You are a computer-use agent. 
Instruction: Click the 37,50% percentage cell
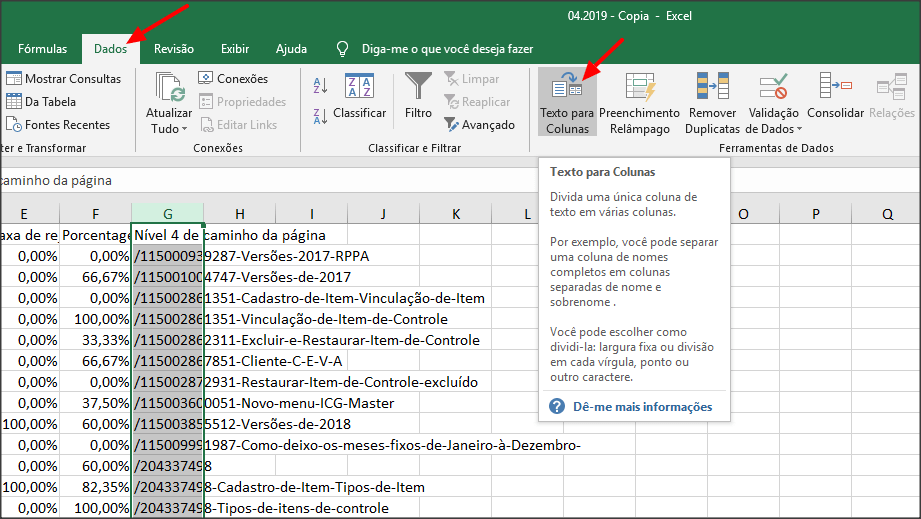(96, 403)
